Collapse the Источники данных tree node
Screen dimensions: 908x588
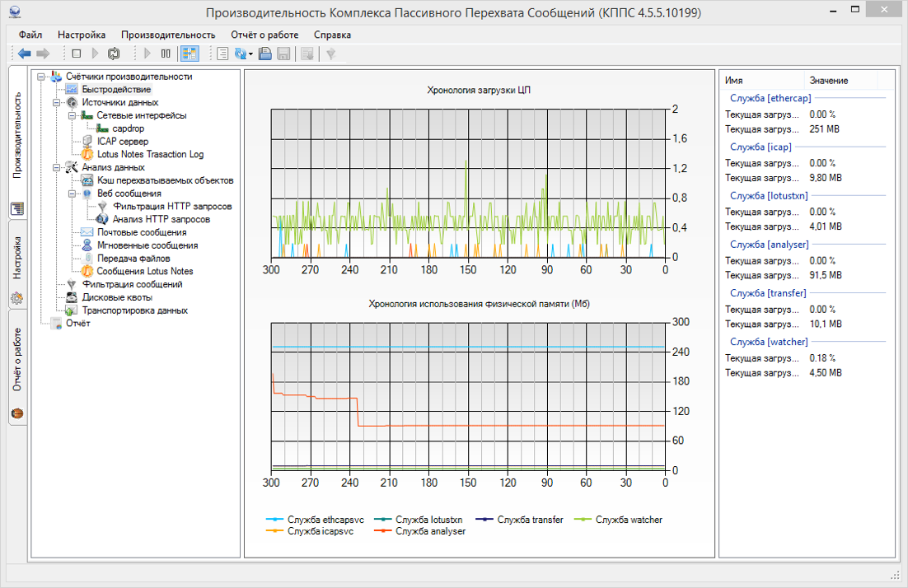point(57,103)
